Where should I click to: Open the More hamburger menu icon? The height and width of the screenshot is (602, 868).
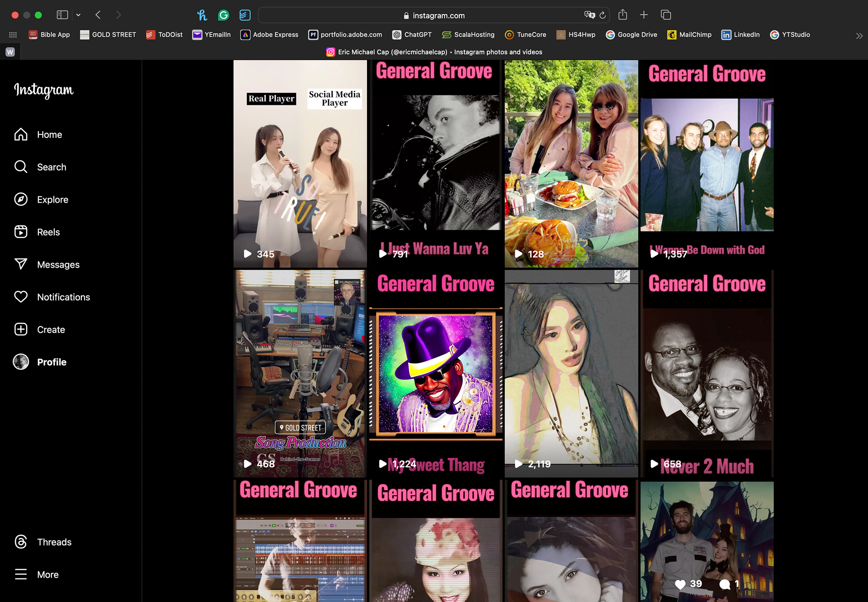[21, 574]
